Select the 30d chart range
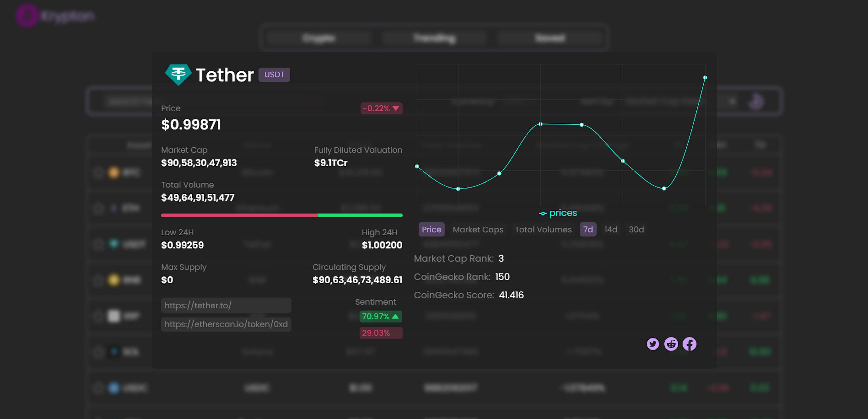 coord(636,229)
